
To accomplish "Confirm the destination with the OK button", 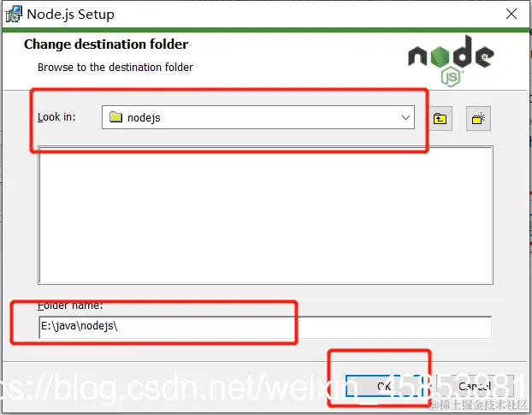I will [384, 386].
